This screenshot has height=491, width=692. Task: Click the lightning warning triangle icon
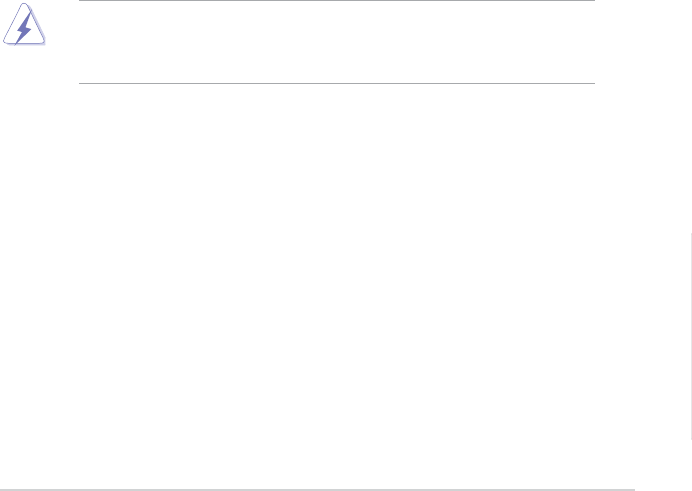23,26
